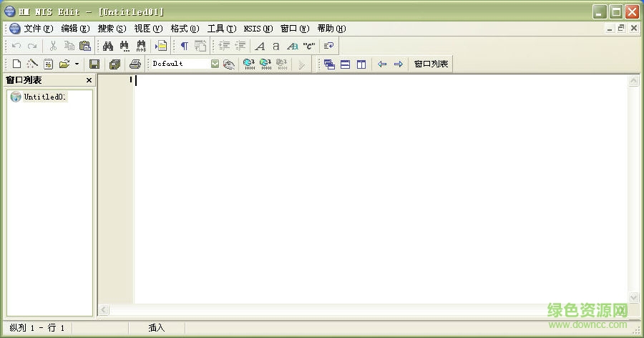Go to next window with right arrow
Image resolution: width=644 pixels, height=338 pixels.
[399, 64]
